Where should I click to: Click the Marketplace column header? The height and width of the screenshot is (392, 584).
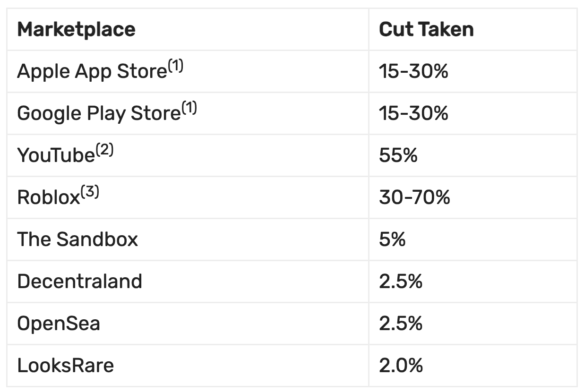click(x=76, y=30)
